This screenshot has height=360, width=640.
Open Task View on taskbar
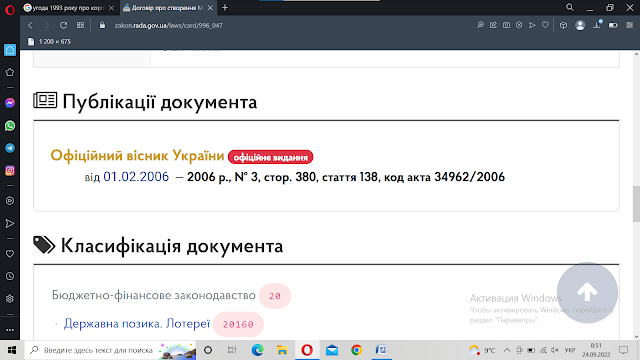[232, 350]
